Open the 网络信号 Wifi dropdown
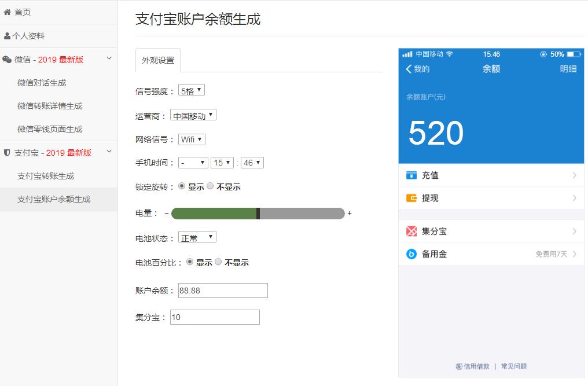588x386 pixels. point(192,139)
